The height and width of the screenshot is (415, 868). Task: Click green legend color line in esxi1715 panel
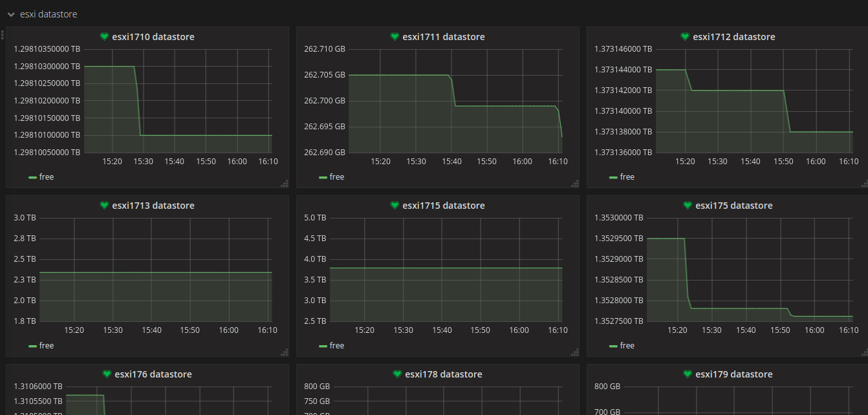point(323,346)
